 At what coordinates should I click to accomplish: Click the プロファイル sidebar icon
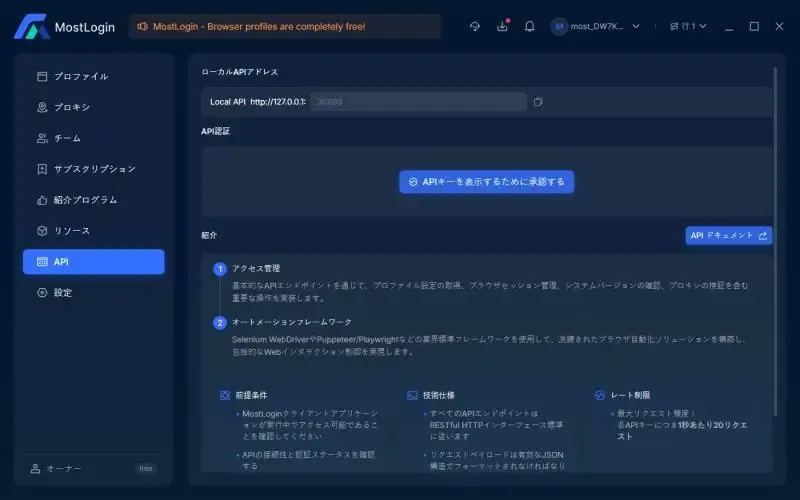click(42, 77)
